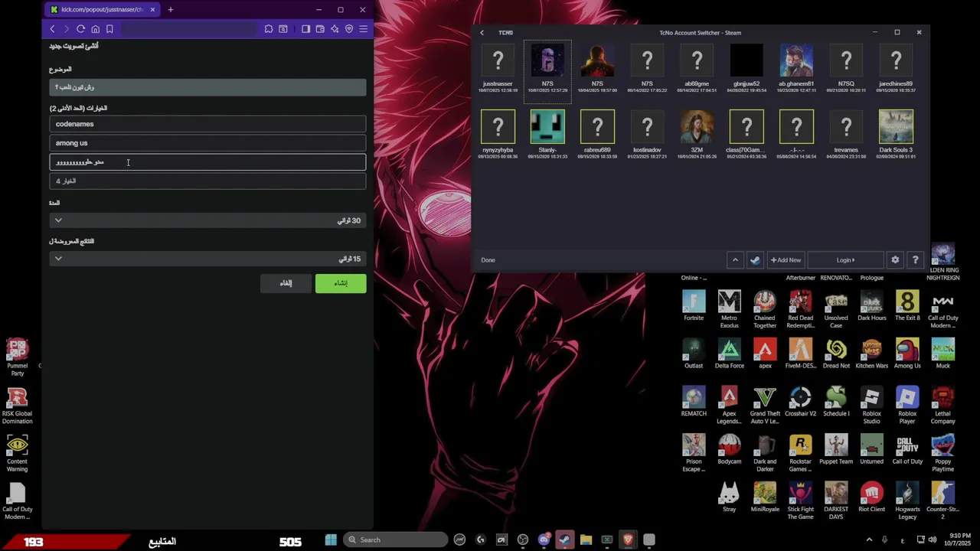Open Windows Start menu

(x=331, y=540)
